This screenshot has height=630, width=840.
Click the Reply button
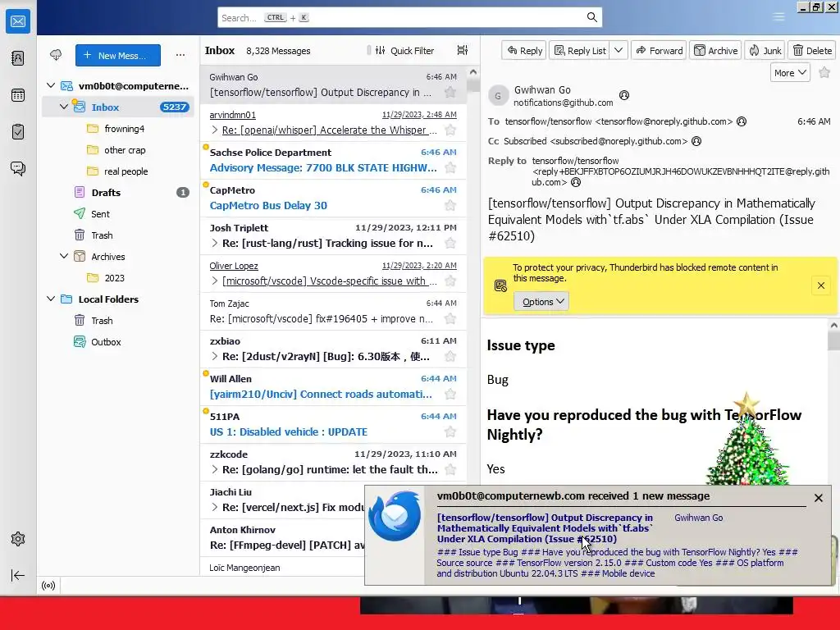point(524,50)
